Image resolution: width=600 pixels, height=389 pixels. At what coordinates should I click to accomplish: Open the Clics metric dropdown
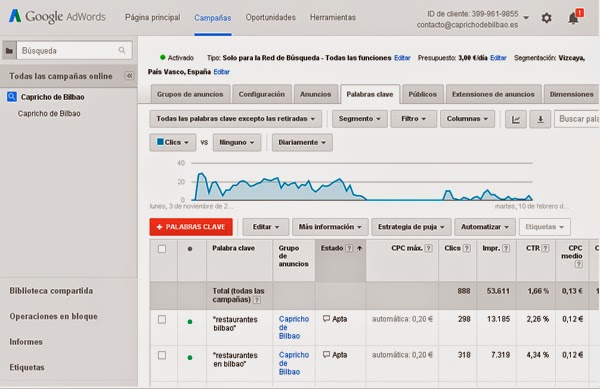pyautogui.click(x=173, y=142)
